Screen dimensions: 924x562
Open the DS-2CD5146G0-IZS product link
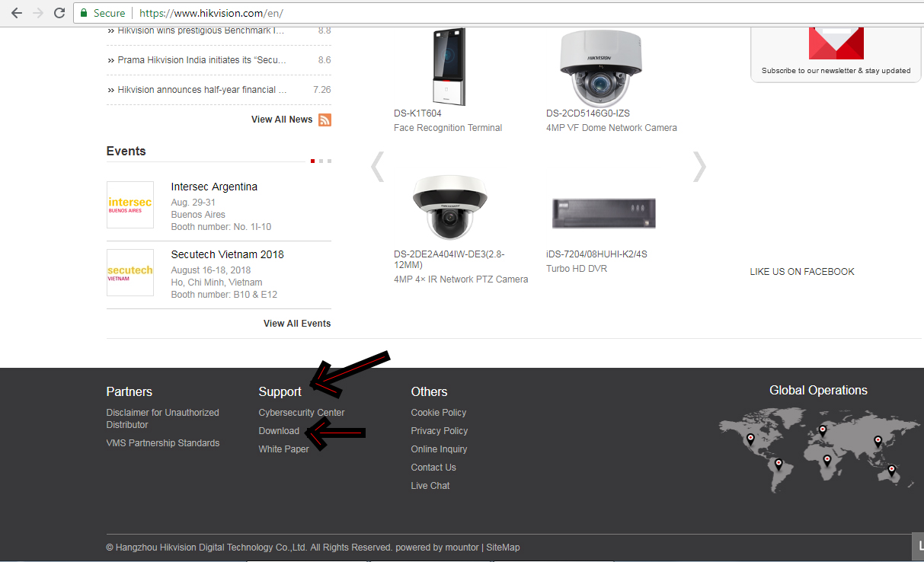tap(588, 113)
